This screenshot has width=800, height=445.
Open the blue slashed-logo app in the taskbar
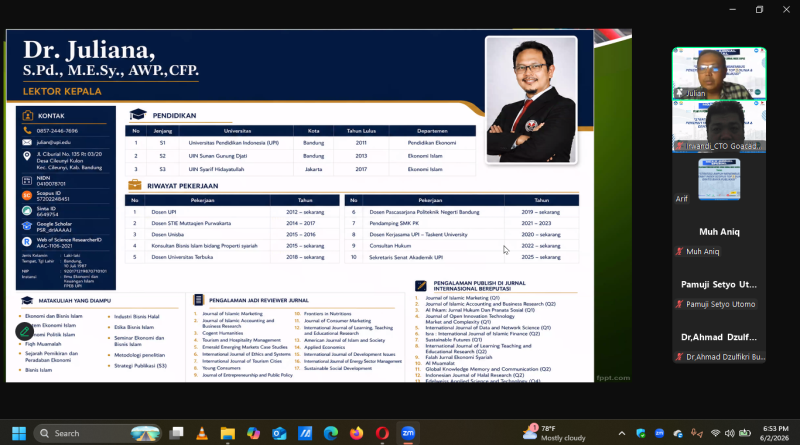pos(305,433)
